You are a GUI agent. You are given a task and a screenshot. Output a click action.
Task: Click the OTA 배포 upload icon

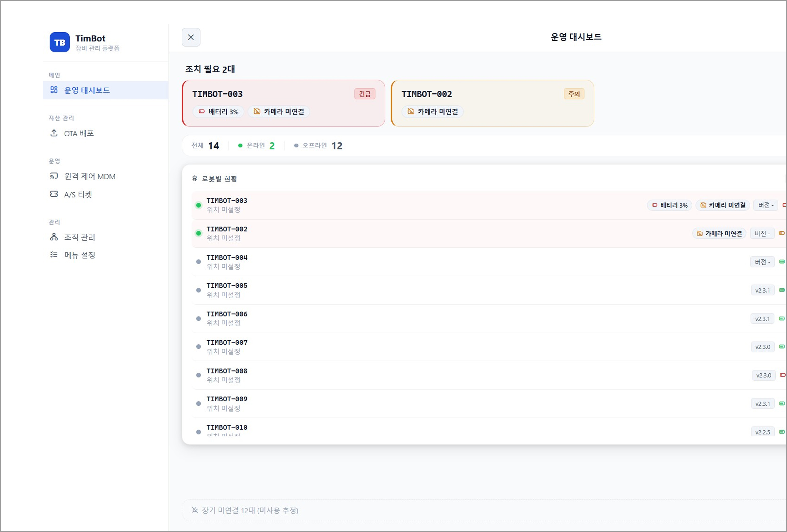[x=54, y=133]
